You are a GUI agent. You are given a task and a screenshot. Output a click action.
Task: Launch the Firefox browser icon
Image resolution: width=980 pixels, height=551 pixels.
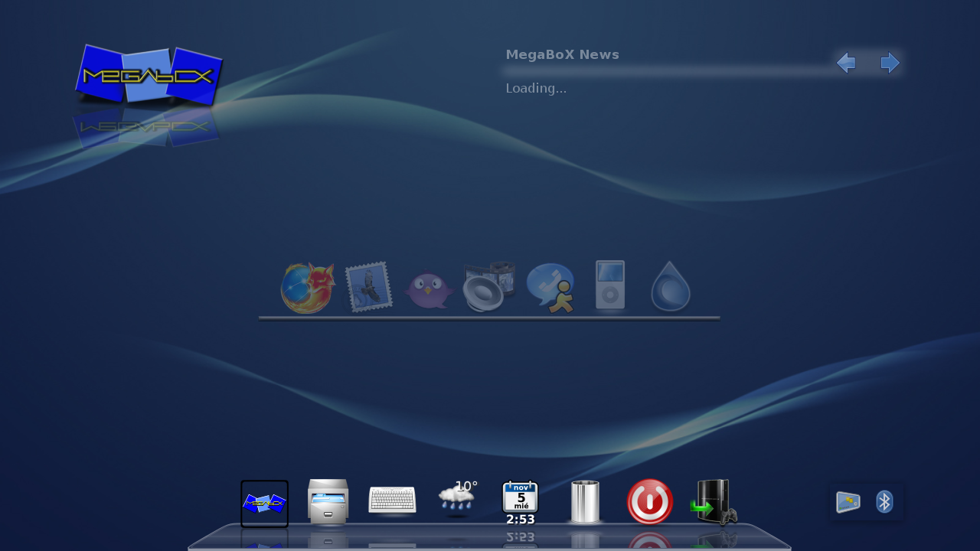point(308,288)
